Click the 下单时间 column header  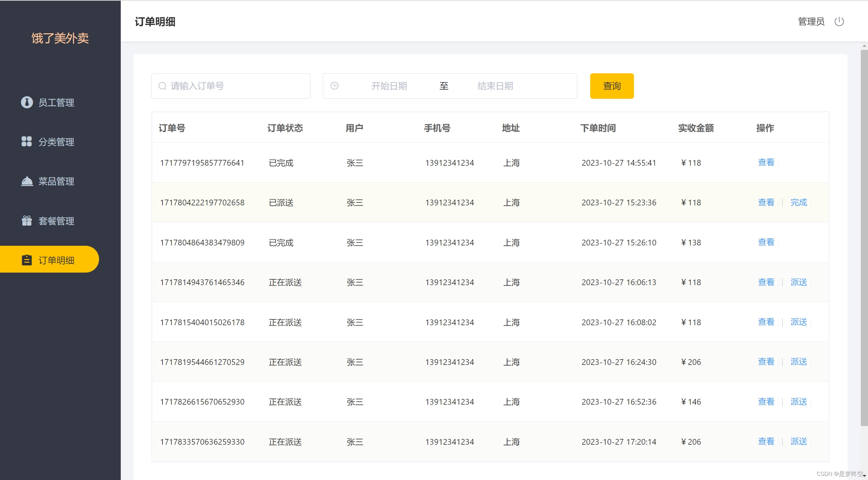598,128
